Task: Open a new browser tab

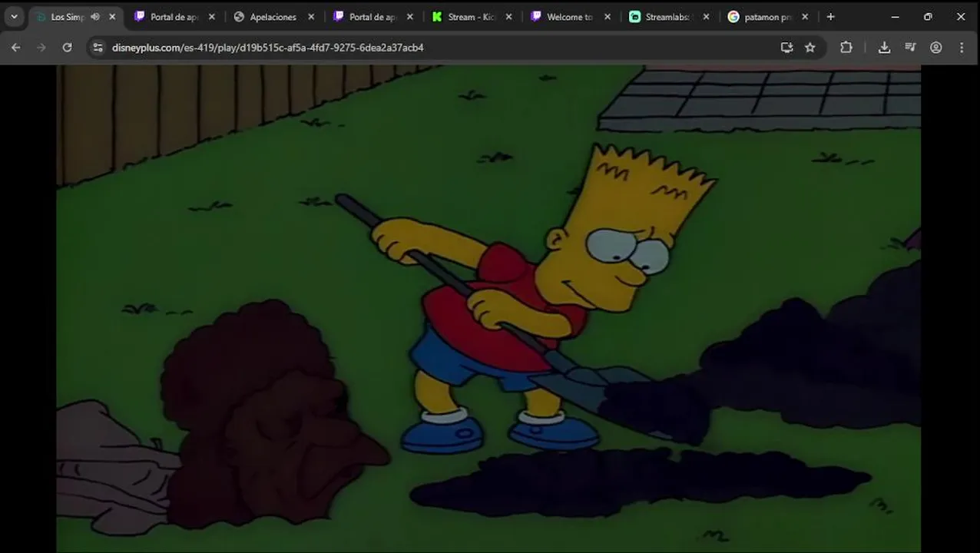Action: click(830, 17)
